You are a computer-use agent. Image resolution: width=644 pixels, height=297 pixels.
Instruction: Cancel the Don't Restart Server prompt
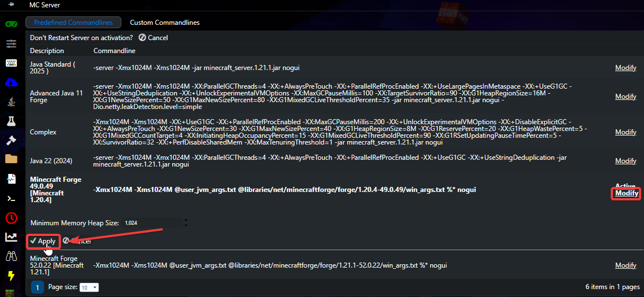(153, 37)
